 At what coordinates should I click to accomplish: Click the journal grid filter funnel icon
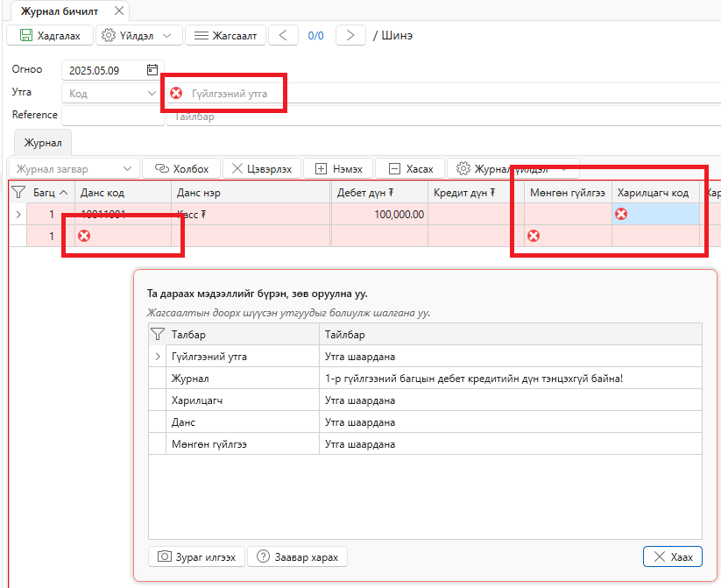click(18, 192)
